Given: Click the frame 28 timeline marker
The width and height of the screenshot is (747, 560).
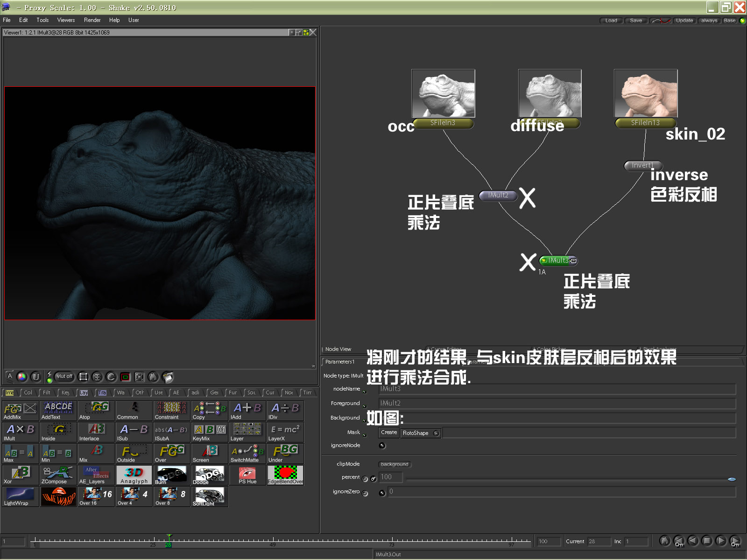Looking at the screenshot, I should (x=169, y=541).
